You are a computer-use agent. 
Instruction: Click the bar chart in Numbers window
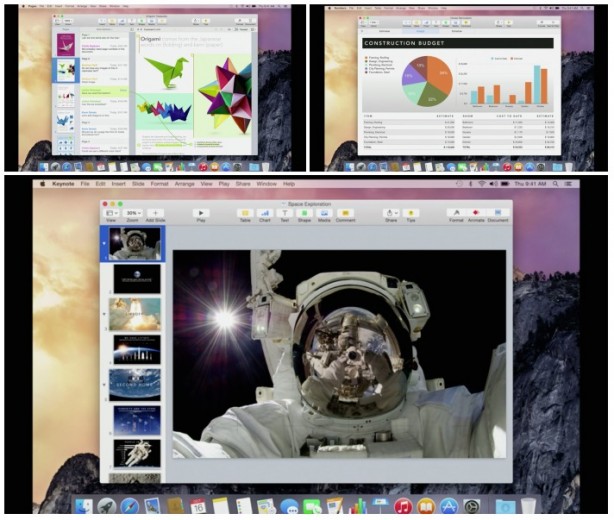(509, 84)
